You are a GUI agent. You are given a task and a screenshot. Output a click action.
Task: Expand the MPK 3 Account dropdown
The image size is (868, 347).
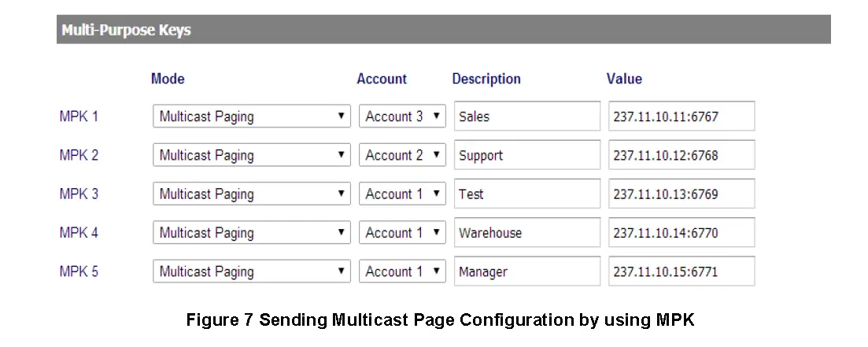point(402,194)
